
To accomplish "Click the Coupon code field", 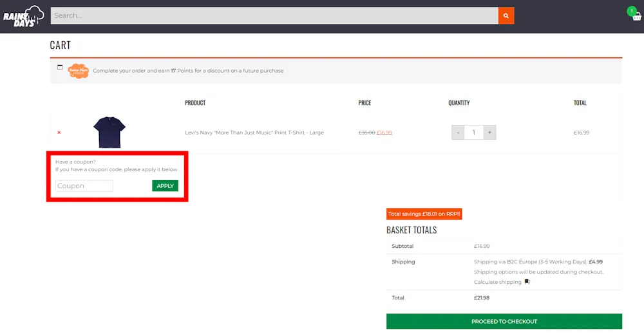I will [x=84, y=185].
